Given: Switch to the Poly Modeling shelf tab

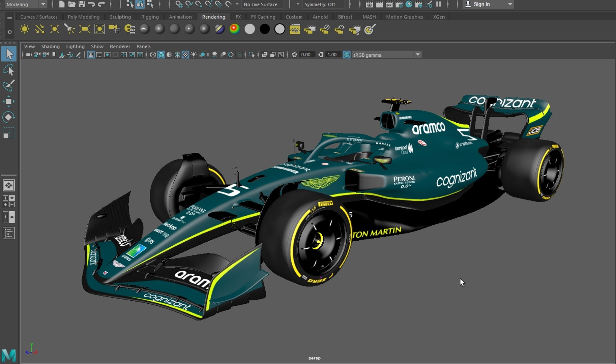Looking at the screenshot, I should [x=84, y=17].
